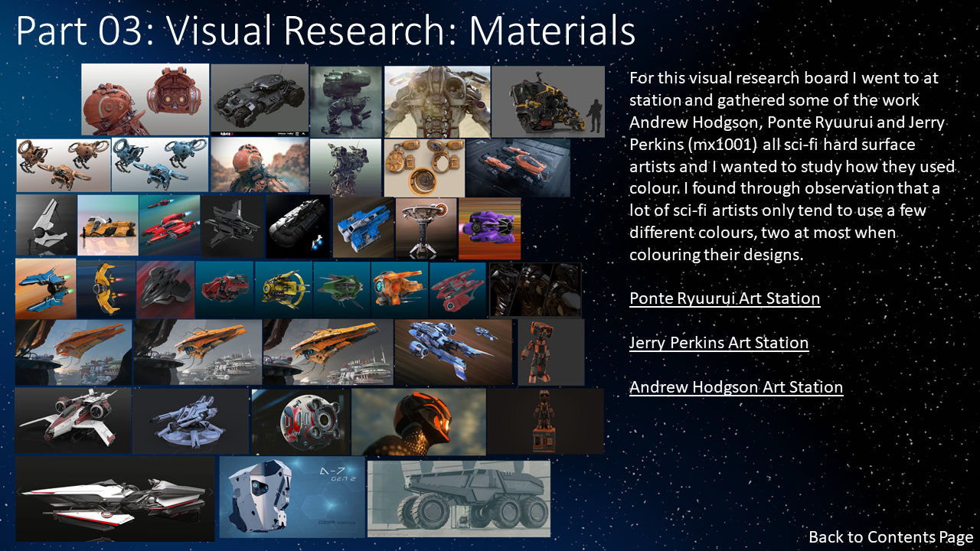The height and width of the screenshot is (551, 980).
Task: Select the red ship on teal background
Action: (x=224, y=289)
